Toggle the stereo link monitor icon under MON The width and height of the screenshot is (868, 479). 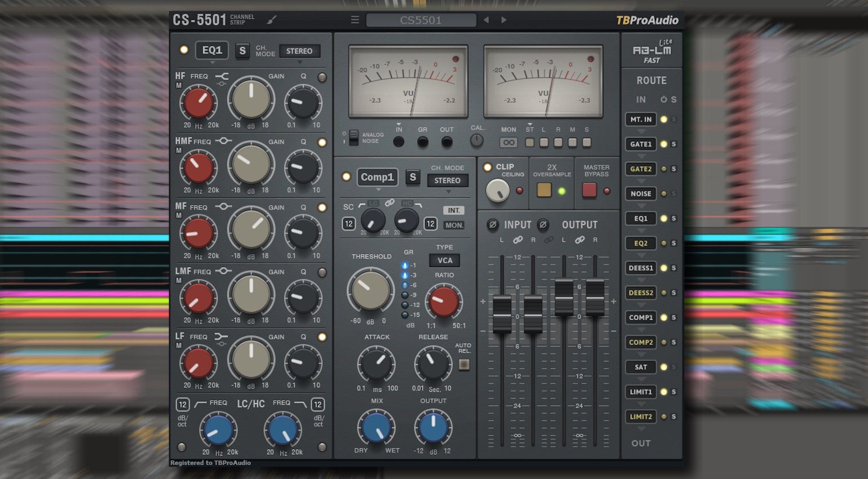[x=508, y=143]
